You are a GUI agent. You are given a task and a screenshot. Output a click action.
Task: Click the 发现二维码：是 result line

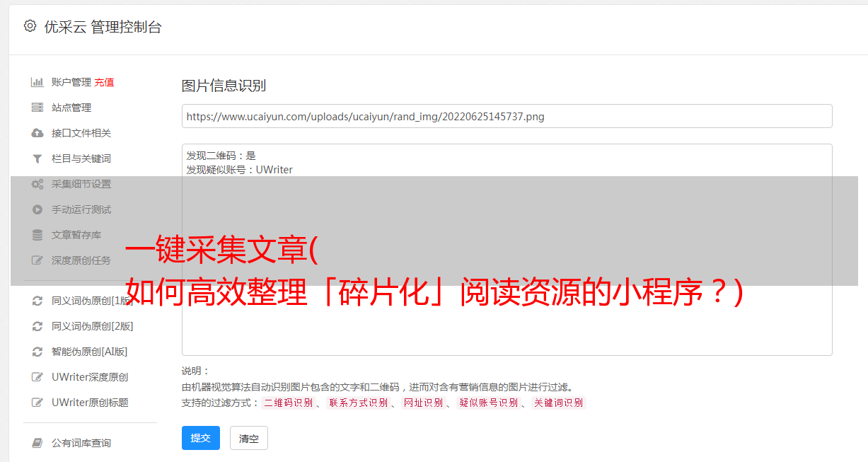(221, 156)
